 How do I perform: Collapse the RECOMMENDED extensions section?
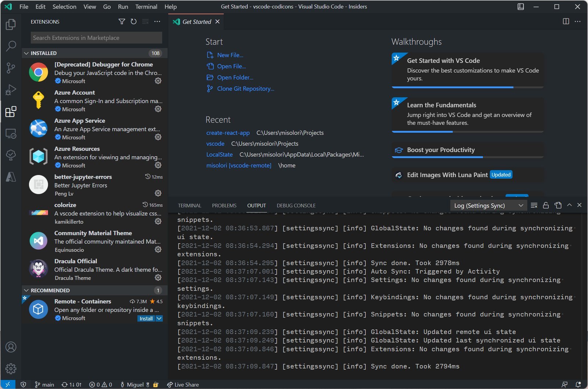click(x=94, y=290)
